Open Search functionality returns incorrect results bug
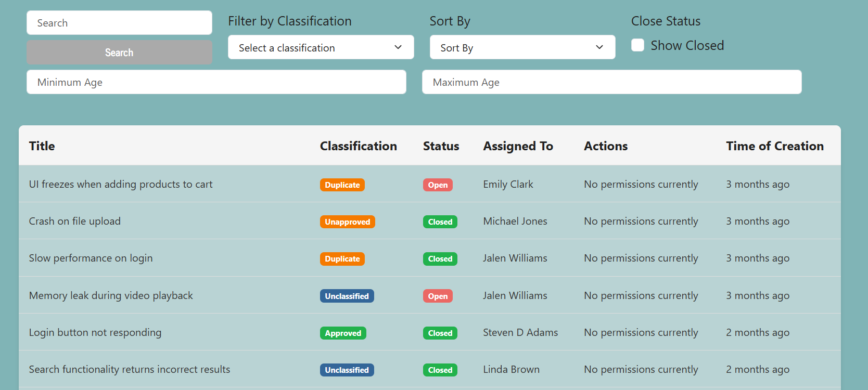Image resolution: width=868 pixels, height=390 pixels. click(130, 369)
